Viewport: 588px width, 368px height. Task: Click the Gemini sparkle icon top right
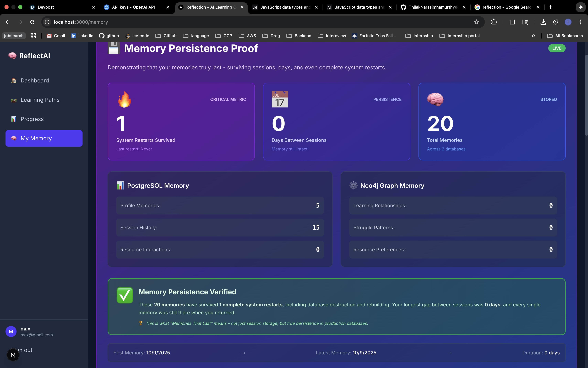coord(580,7)
